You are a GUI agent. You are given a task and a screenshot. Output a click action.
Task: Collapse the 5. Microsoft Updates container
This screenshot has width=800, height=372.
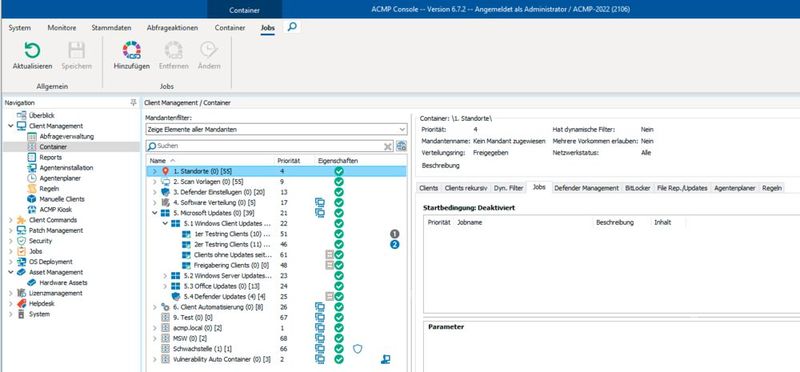pyautogui.click(x=155, y=213)
